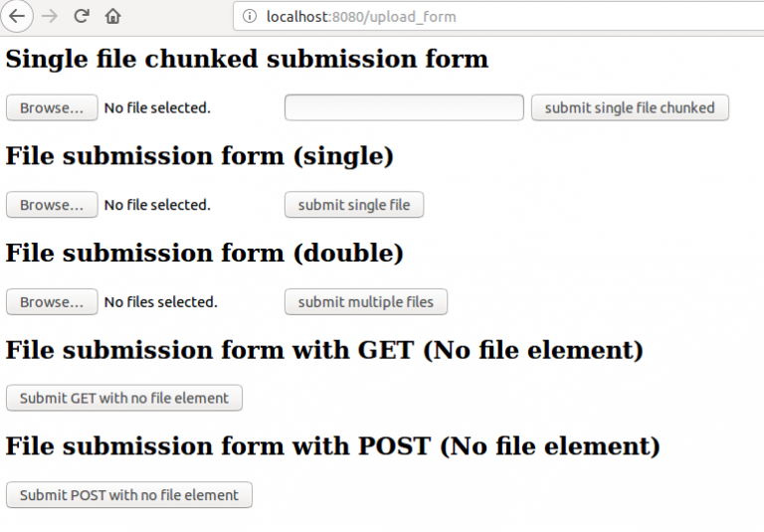Browse for file in single submission form
The width and height of the screenshot is (764, 532).
[x=52, y=205]
